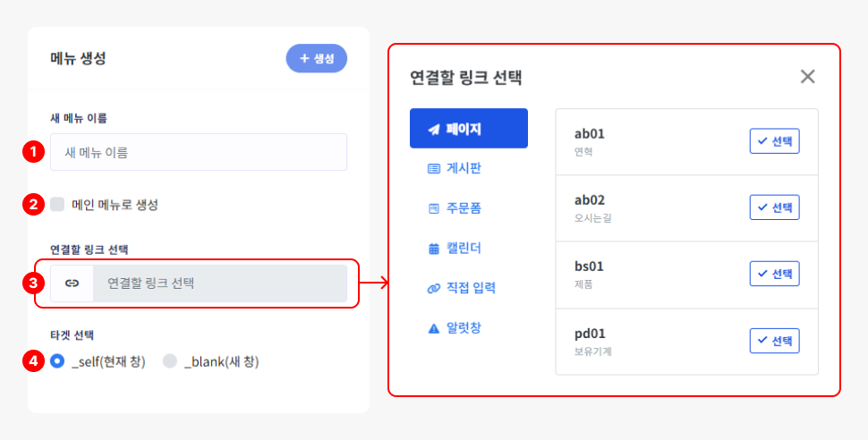Click the 알럿창 warning triangle icon
This screenshot has width=868, height=440.
coord(434,327)
